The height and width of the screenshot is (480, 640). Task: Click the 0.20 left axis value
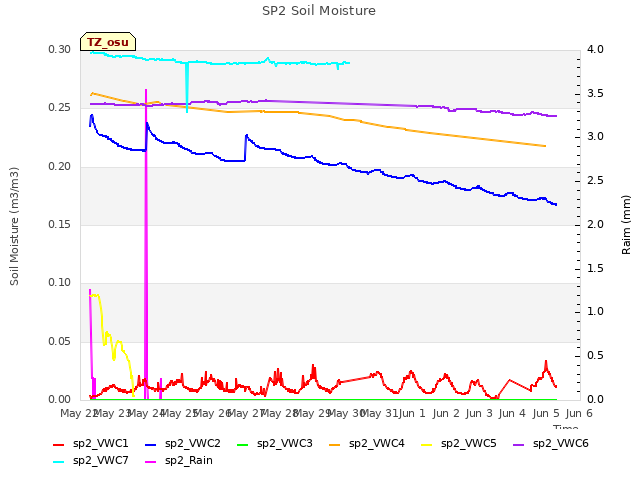(60, 166)
